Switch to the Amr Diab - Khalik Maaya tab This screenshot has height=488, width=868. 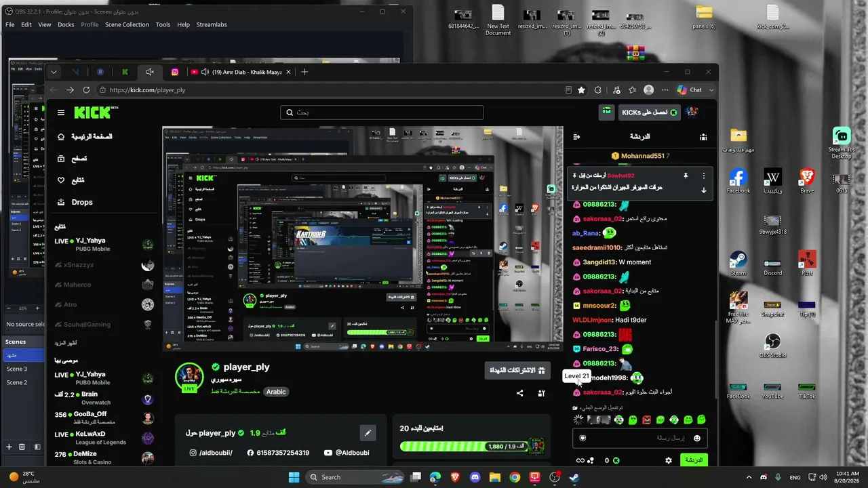coord(241,72)
